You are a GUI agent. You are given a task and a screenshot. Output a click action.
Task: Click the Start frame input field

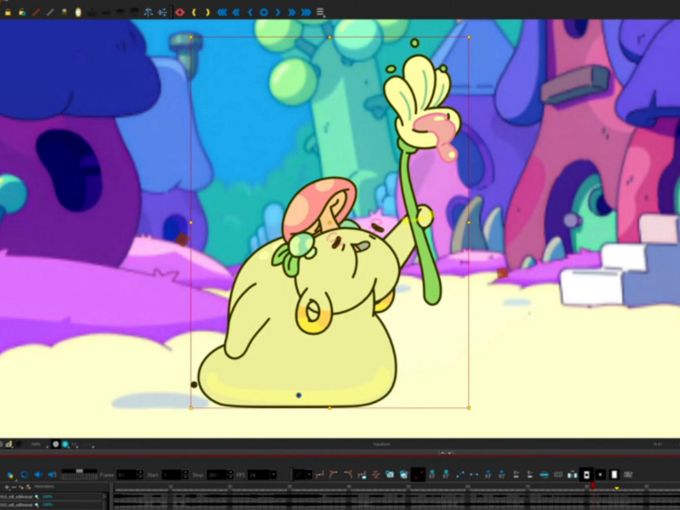(172, 475)
